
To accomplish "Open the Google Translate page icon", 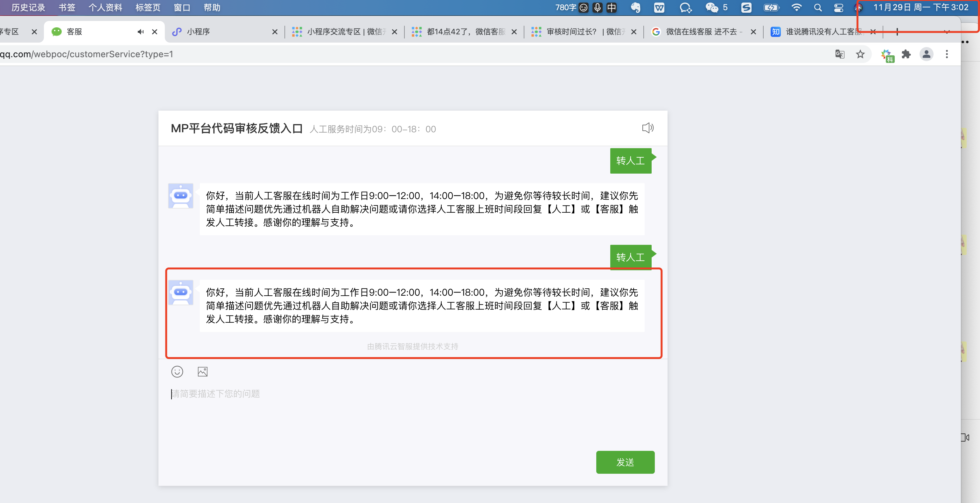I will pos(840,54).
